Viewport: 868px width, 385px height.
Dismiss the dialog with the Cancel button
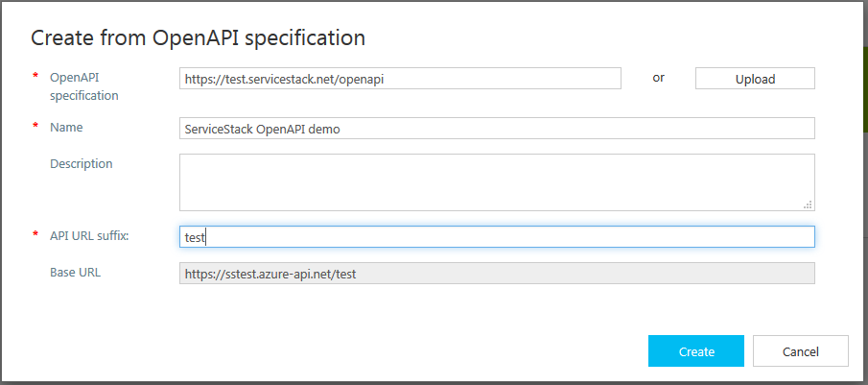[800, 351]
